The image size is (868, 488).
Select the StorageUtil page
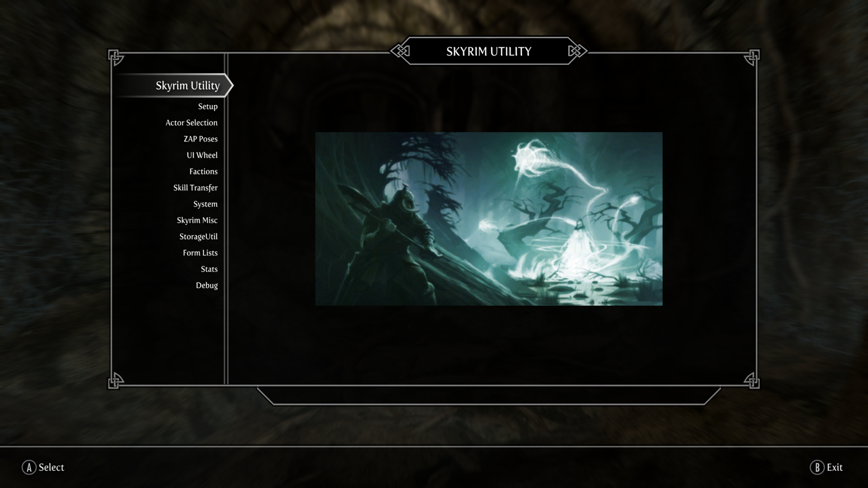pyautogui.click(x=198, y=237)
